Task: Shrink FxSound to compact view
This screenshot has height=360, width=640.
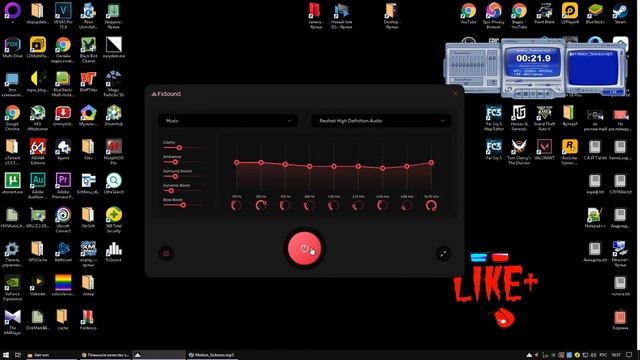Action: (443, 253)
